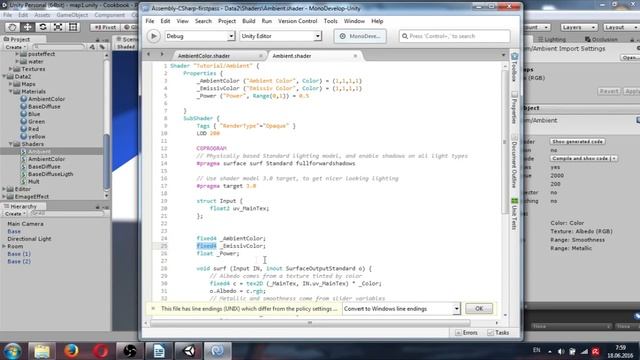Image resolution: width=640 pixels, height=360 pixels.
Task: Switch to AmbientColor.shader tab
Action: coord(204,56)
